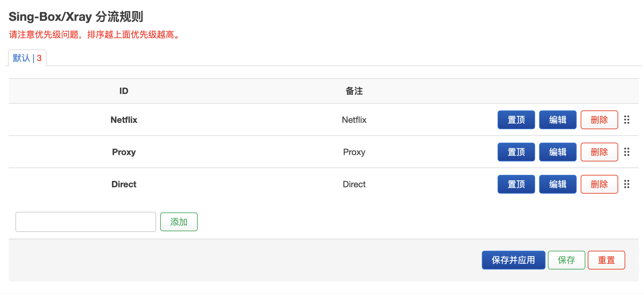Click the red 重置 reset button
Screen dimensions: 644x294
pyautogui.click(x=606, y=260)
